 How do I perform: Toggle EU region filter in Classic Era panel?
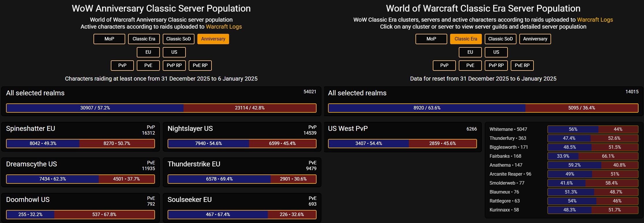pos(470,52)
